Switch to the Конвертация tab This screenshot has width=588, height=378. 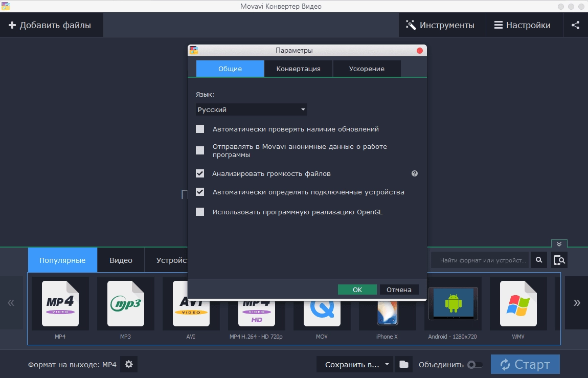[298, 69]
